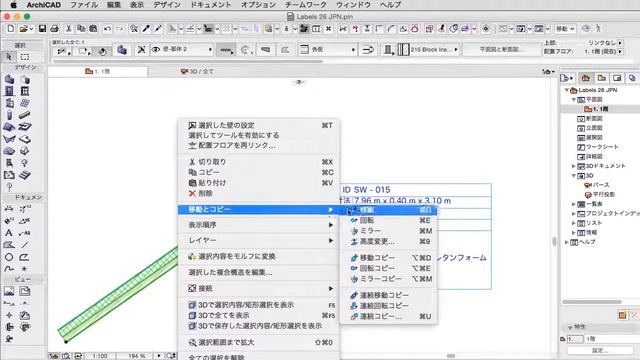Click the 設定... button in properties panel
This screenshot has height=360, width=640.
click(600, 351)
